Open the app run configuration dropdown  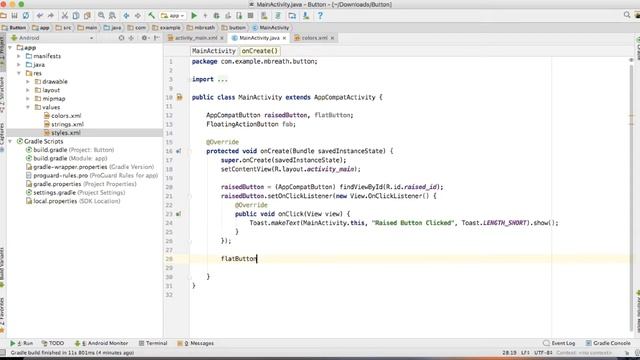(173, 16)
